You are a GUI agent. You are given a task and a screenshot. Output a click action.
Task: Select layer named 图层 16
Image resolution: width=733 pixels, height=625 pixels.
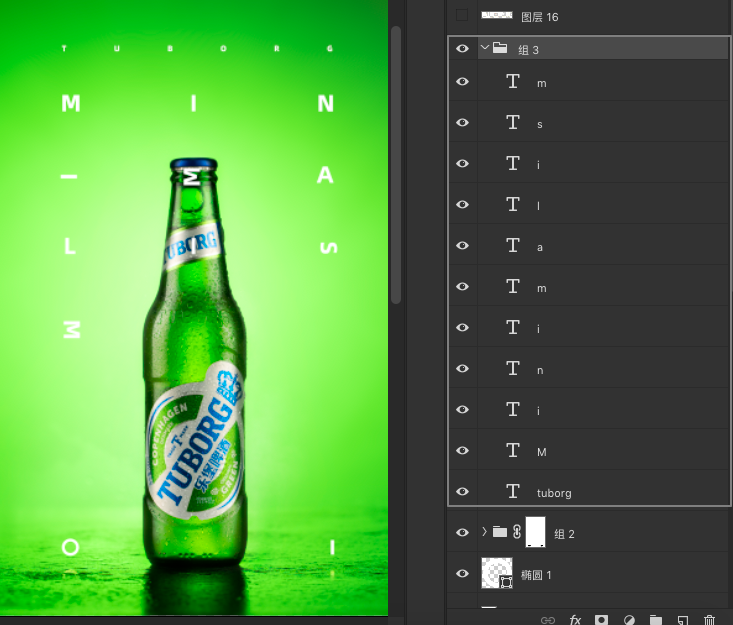539,17
